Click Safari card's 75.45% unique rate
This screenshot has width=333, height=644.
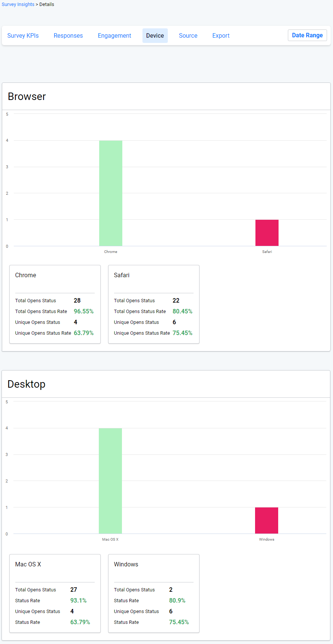point(182,333)
